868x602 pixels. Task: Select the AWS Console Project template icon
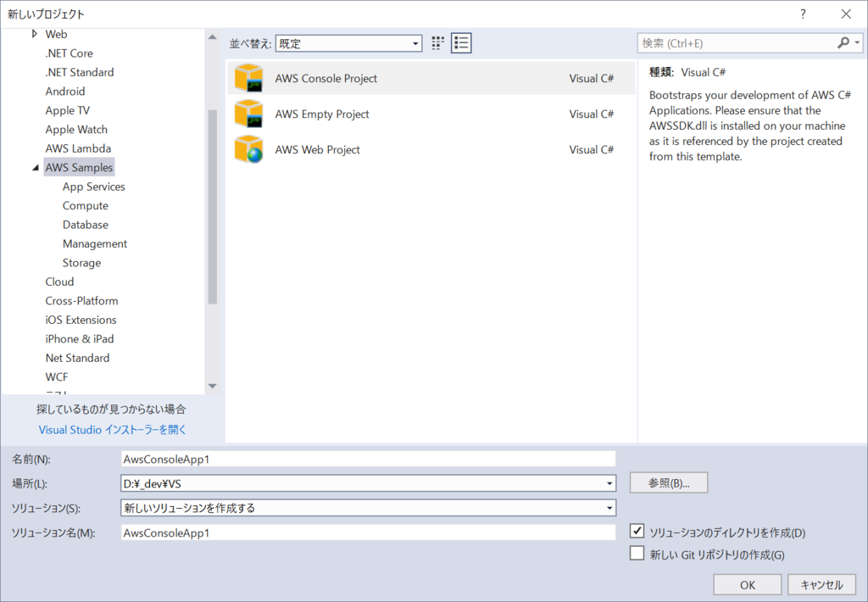point(248,78)
